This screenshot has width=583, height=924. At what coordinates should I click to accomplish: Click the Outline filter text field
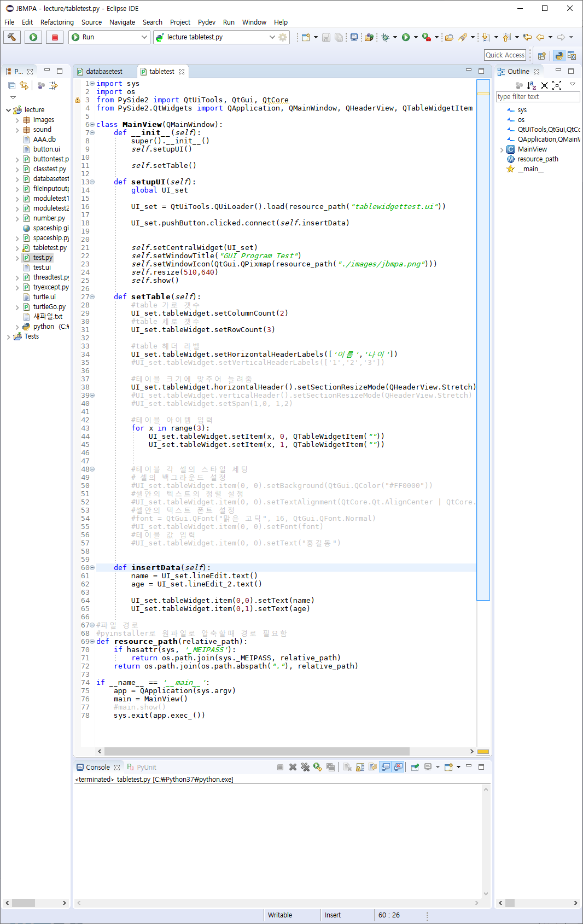click(x=538, y=97)
